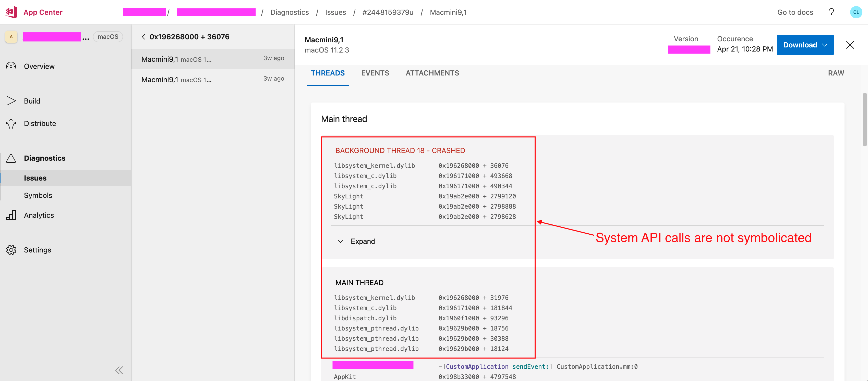The width and height of the screenshot is (868, 381).
Task: Open the help question mark icon
Action: pos(831,12)
